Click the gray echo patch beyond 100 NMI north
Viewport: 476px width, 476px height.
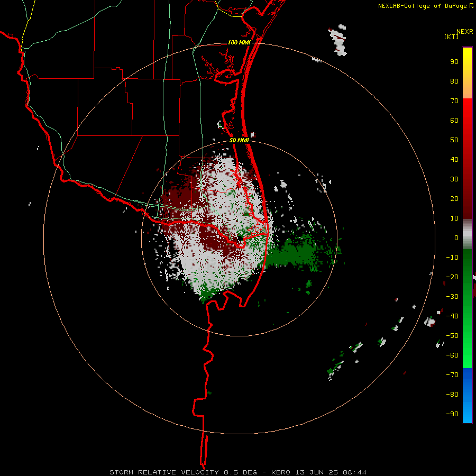[338, 40]
